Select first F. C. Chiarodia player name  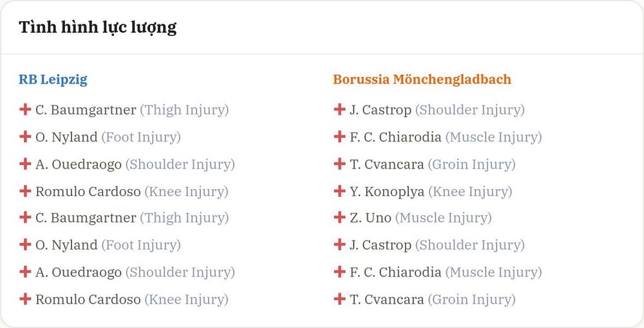pyautogui.click(x=395, y=137)
